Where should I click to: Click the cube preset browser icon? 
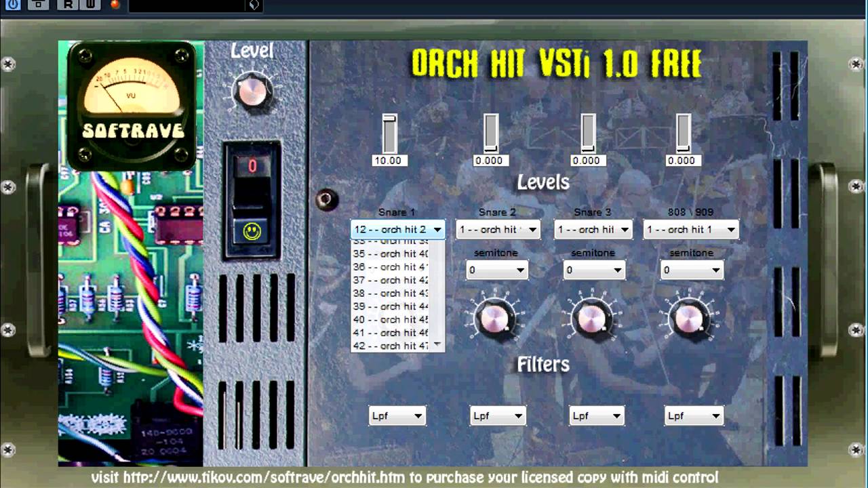(254, 5)
